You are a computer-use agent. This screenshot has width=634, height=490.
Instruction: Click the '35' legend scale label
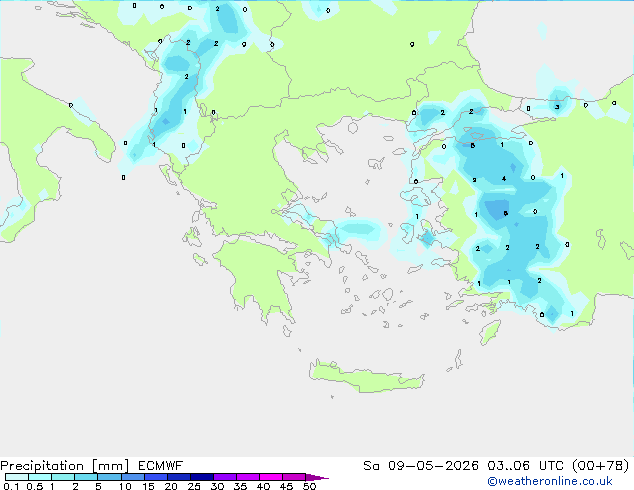pyautogui.click(x=240, y=486)
